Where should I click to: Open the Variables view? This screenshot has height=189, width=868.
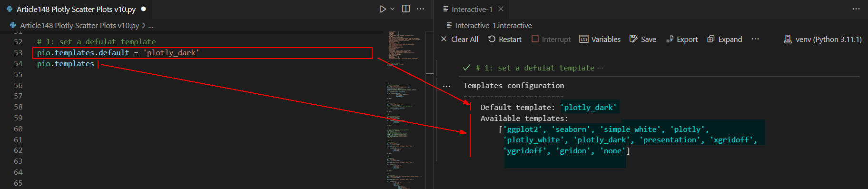point(600,39)
